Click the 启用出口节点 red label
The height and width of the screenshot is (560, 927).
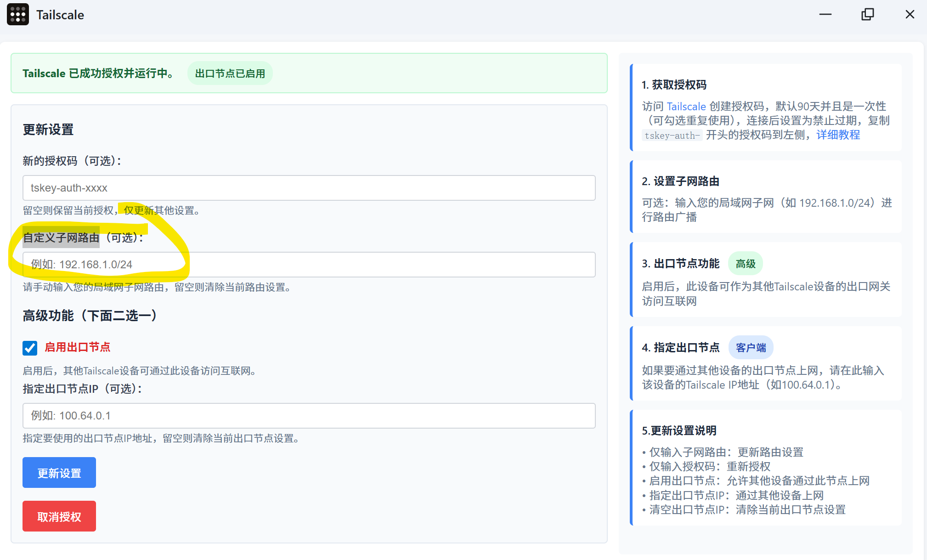click(x=77, y=347)
